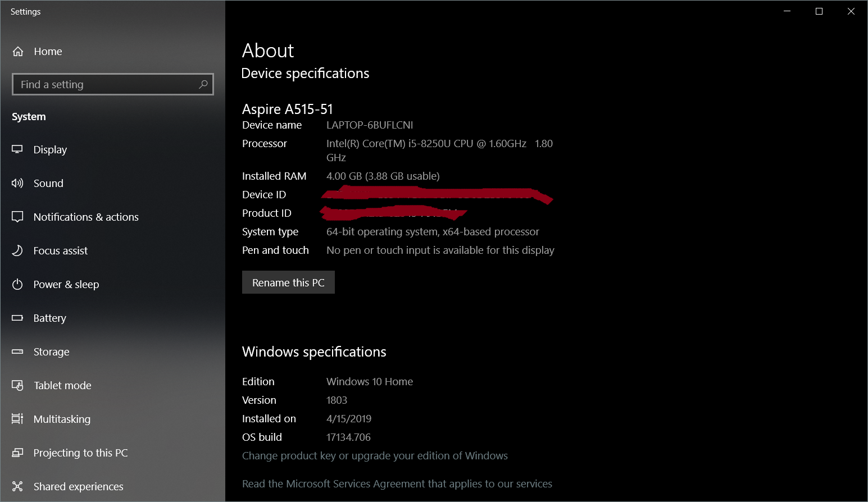Click the Find a setting search box

[x=112, y=84]
